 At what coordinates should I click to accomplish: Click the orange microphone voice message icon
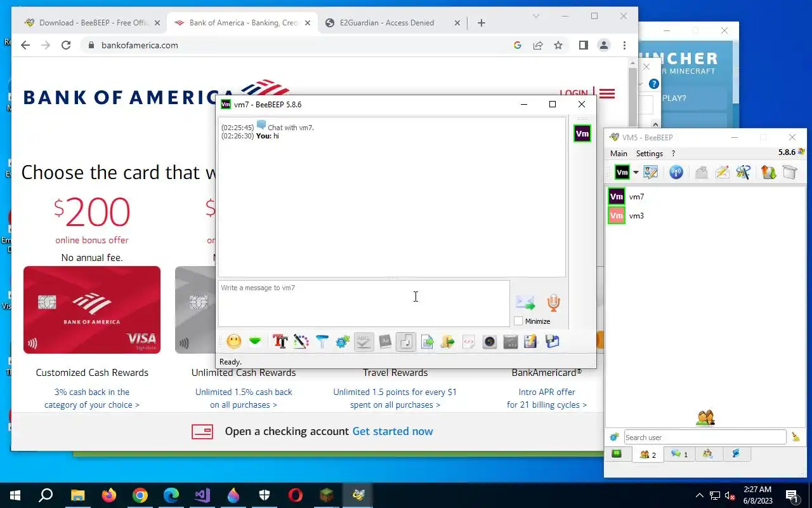click(554, 303)
